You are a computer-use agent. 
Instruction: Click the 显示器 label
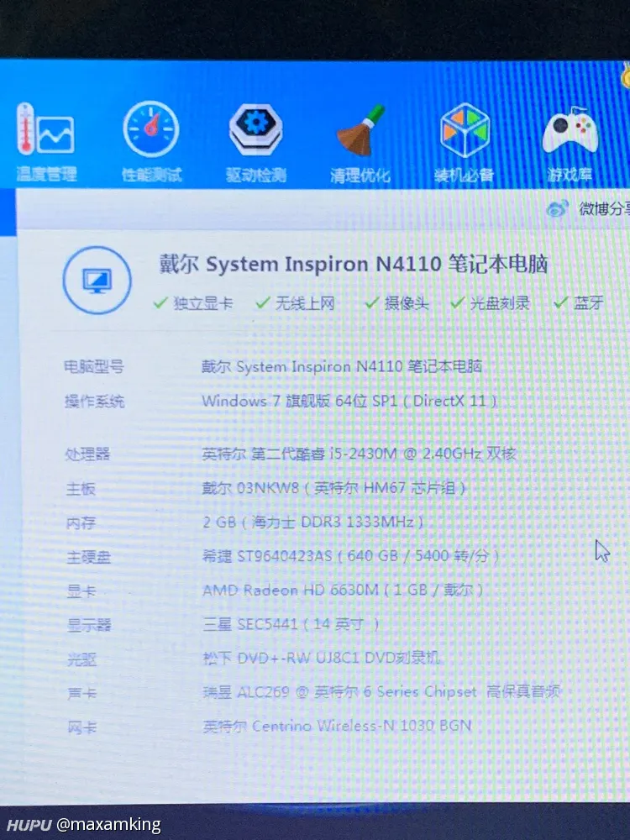[89, 625]
